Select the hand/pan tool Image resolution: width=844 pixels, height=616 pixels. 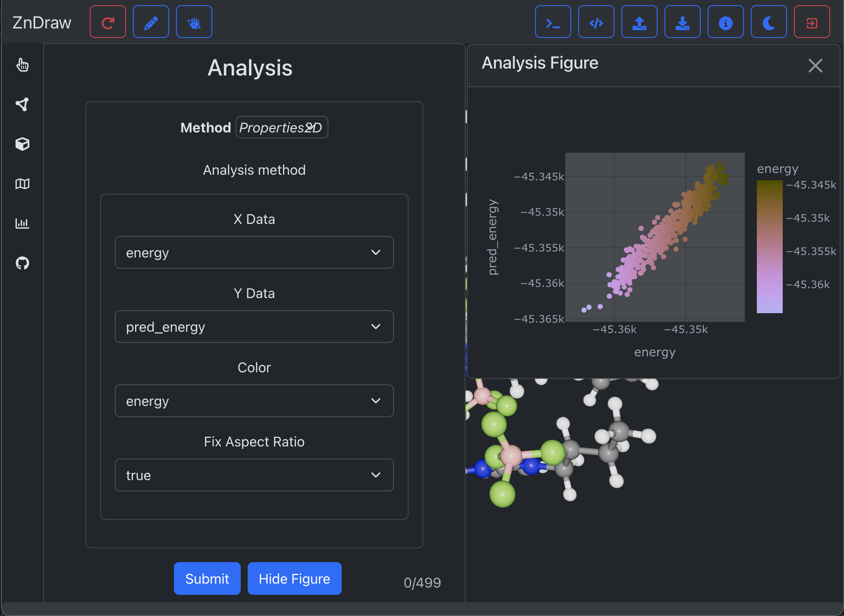[194, 23]
